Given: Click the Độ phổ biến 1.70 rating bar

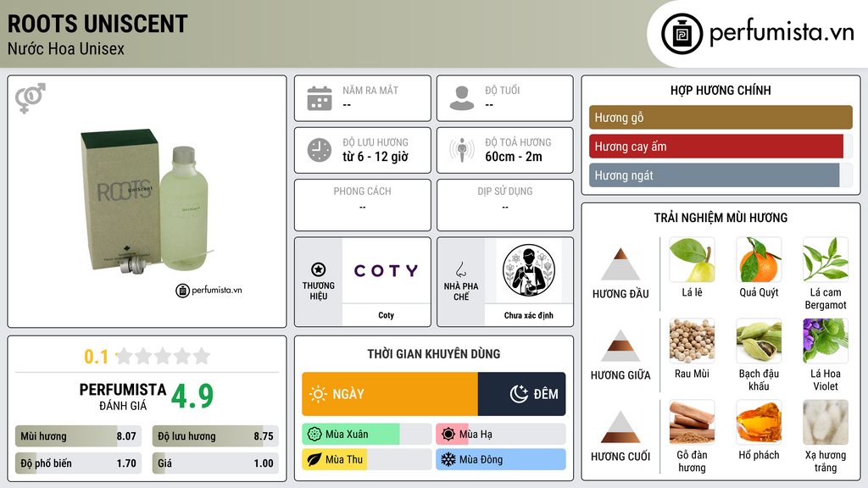Looking at the screenshot, I should [78, 463].
